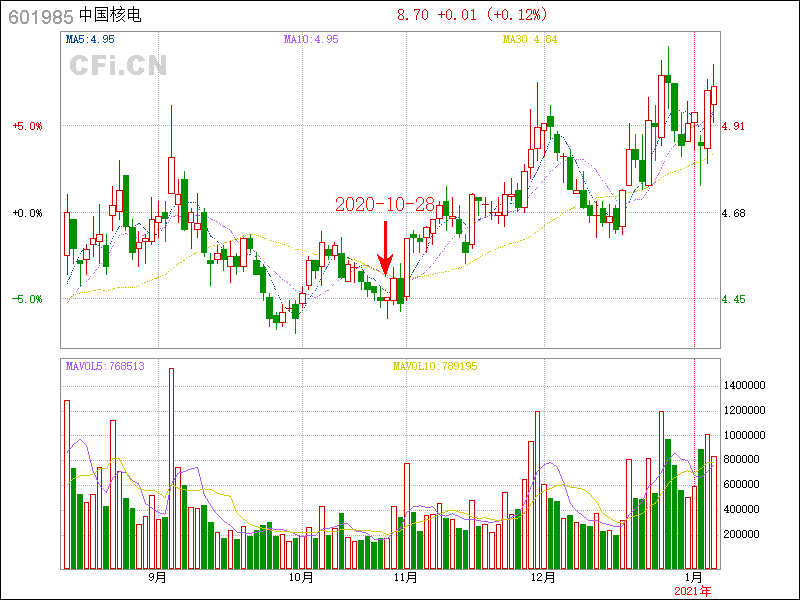Click the +5.0% percentage axis label
Image resolution: width=800 pixels, height=600 pixels.
(27, 126)
